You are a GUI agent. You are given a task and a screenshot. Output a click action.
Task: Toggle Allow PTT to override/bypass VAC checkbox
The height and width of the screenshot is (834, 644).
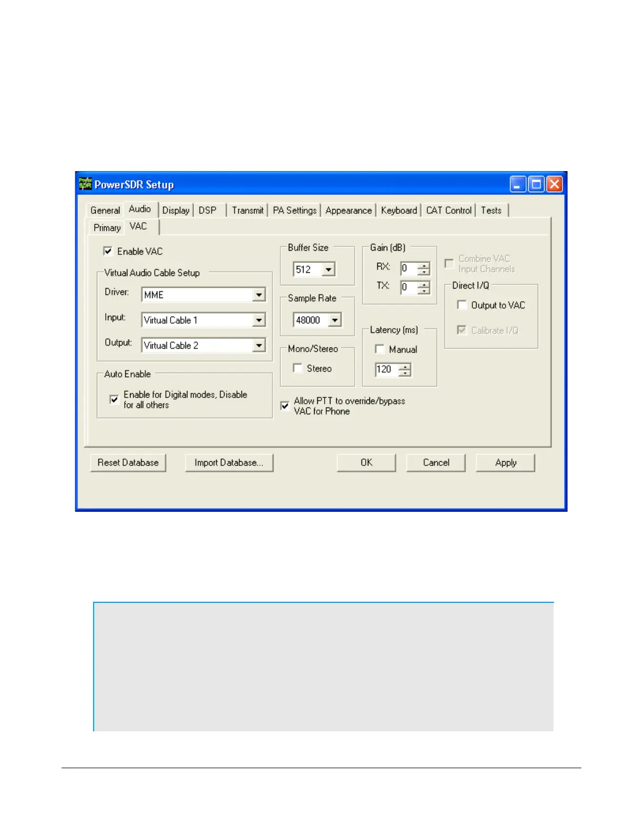click(285, 406)
